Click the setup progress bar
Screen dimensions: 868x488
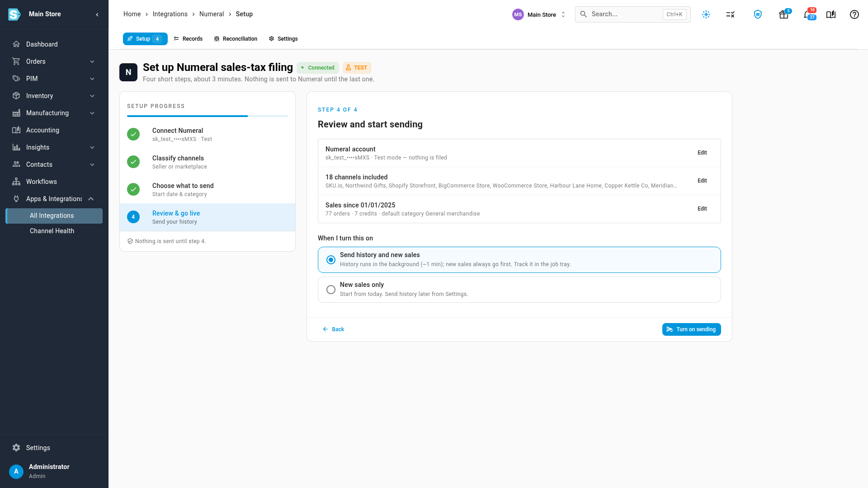coord(208,116)
